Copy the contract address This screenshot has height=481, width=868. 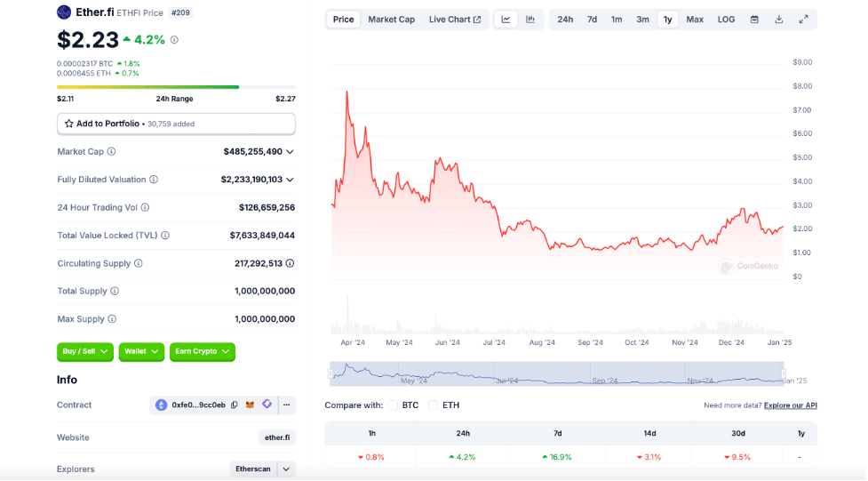[235, 405]
